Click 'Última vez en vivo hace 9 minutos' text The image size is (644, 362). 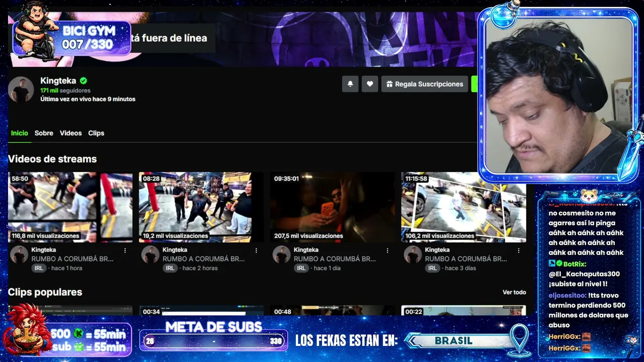(x=88, y=99)
